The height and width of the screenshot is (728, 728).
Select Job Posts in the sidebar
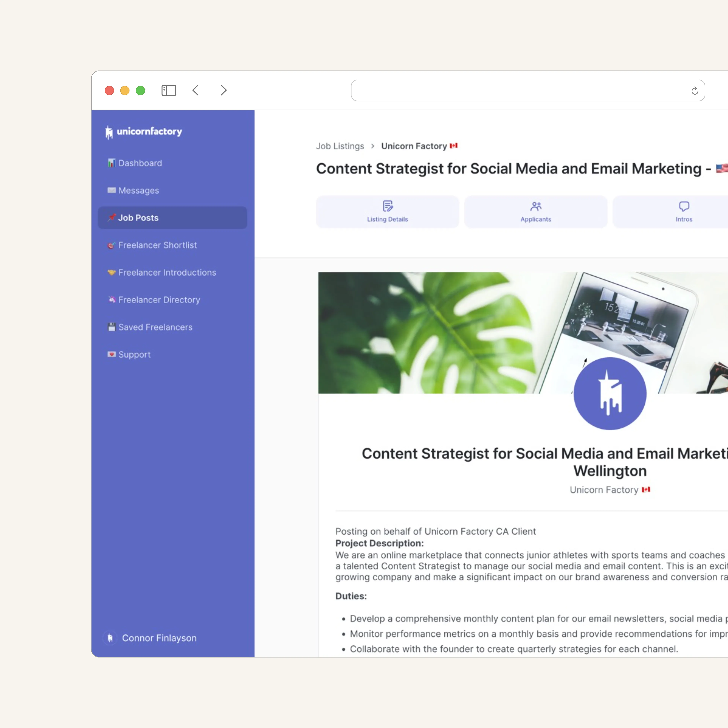point(172,218)
